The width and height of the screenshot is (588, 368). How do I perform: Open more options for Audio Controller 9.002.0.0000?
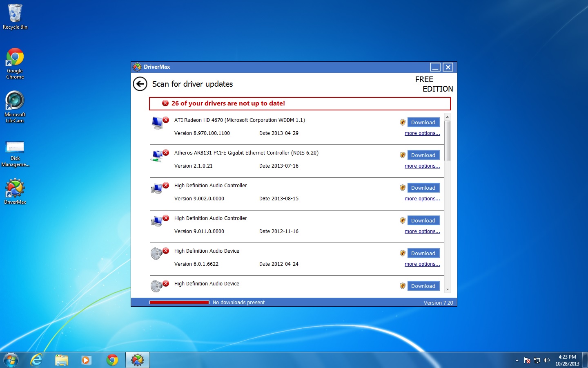tap(422, 199)
